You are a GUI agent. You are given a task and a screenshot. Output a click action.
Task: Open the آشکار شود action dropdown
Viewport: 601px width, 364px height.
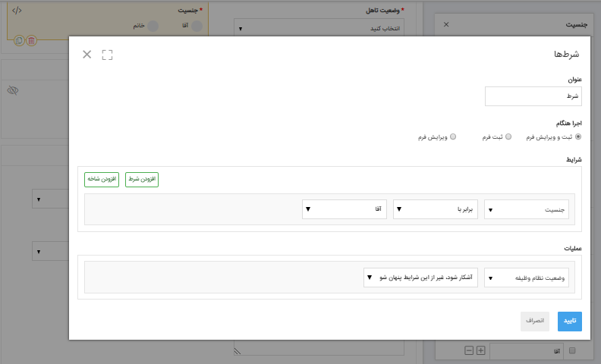pyautogui.click(x=426, y=278)
